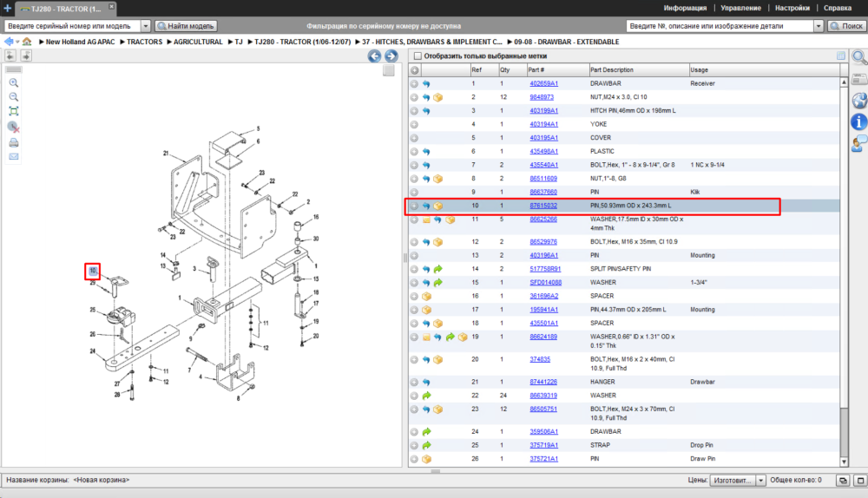Viewport: 868px width, 498px height.
Task: Expand AGRICULTURAL breadcrumb arrow
Action: point(170,42)
